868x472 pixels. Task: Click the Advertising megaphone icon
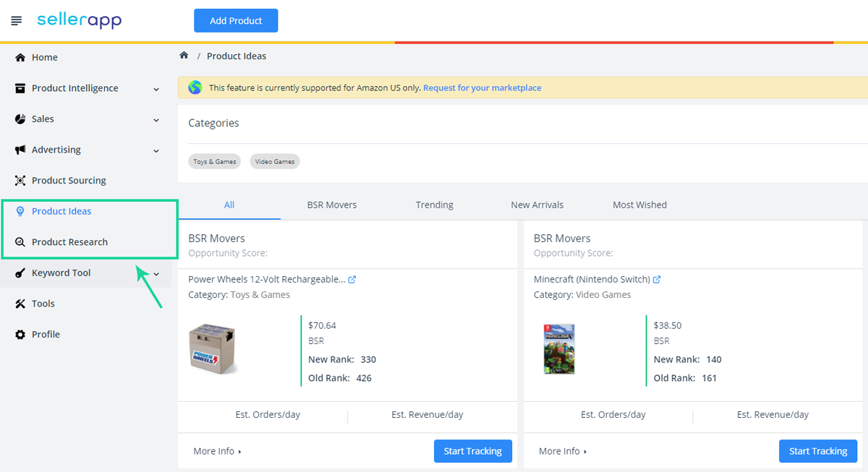point(20,150)
